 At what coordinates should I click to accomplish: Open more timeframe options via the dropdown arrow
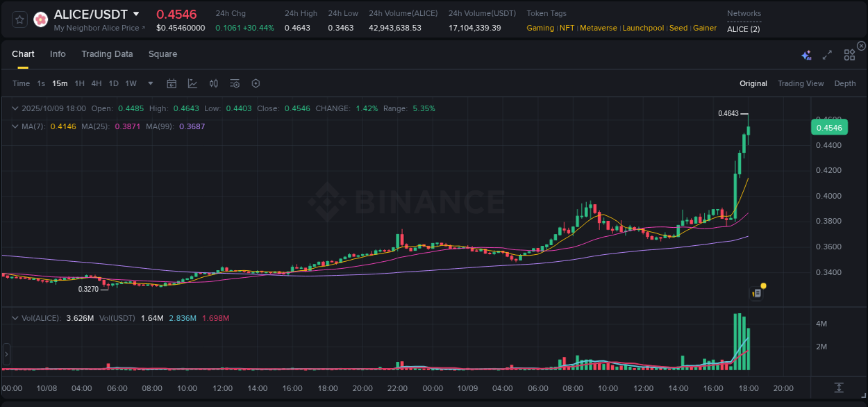[x=149, y=83]
